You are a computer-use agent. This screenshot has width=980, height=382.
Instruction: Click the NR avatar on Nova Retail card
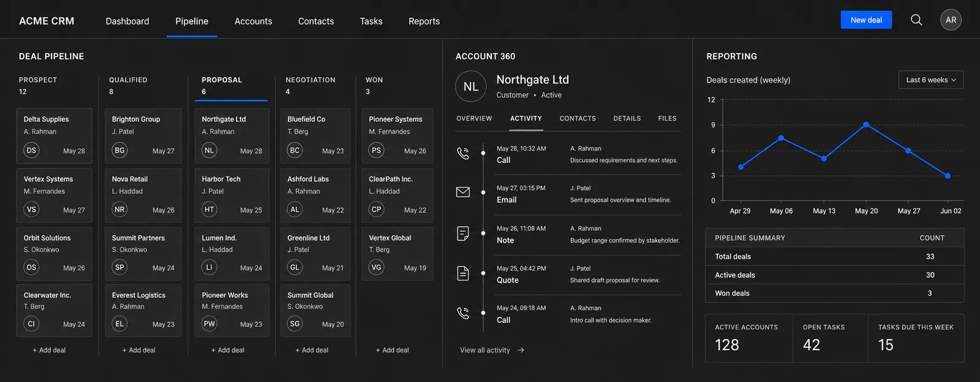[119, 209]
